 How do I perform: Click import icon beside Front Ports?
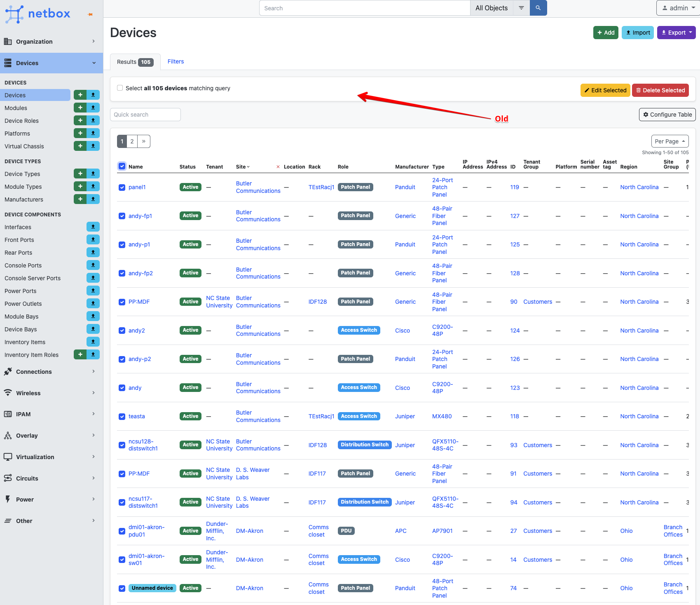(x=93, y=240)
